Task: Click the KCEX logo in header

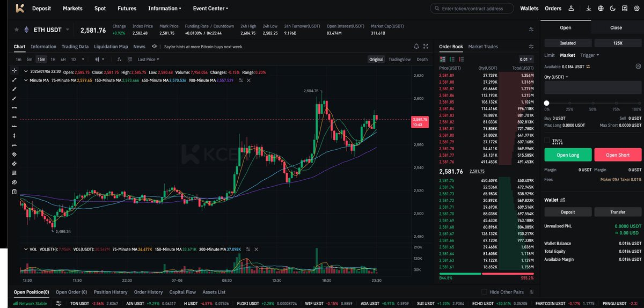Action: tap(20, 8)
